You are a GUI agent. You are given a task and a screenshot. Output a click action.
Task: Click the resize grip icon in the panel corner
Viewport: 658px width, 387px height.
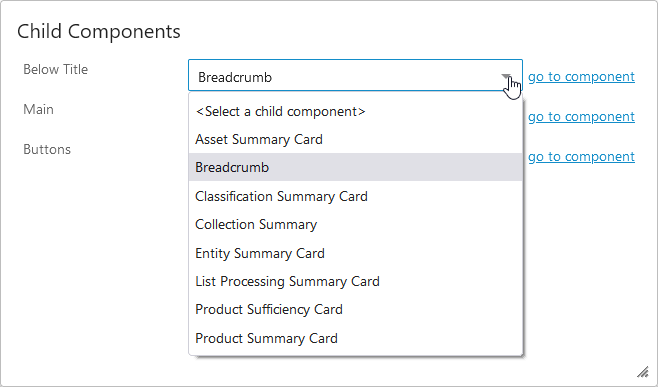click(642, 372)
